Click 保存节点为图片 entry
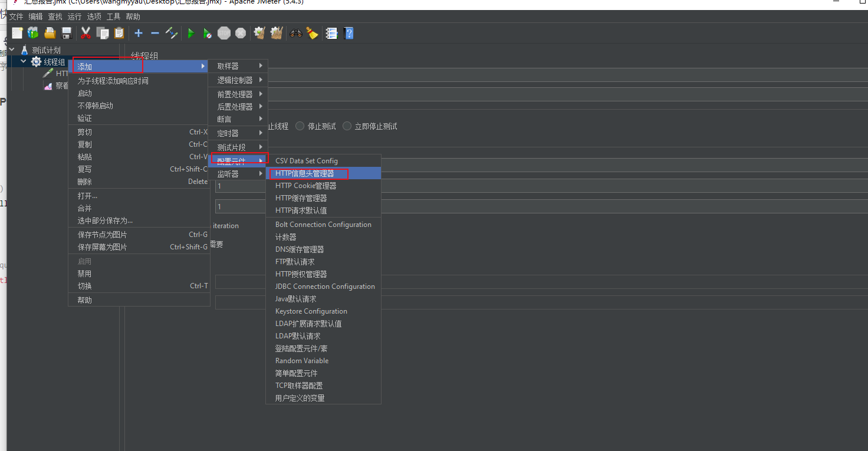This screenshot has width=868, height=451. 139,235
